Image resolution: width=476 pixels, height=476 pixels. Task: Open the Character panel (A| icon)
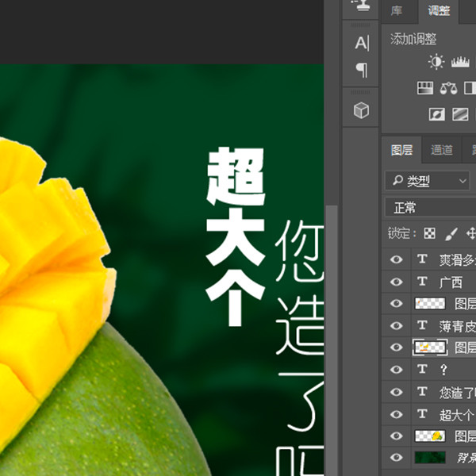click(362, 43)
